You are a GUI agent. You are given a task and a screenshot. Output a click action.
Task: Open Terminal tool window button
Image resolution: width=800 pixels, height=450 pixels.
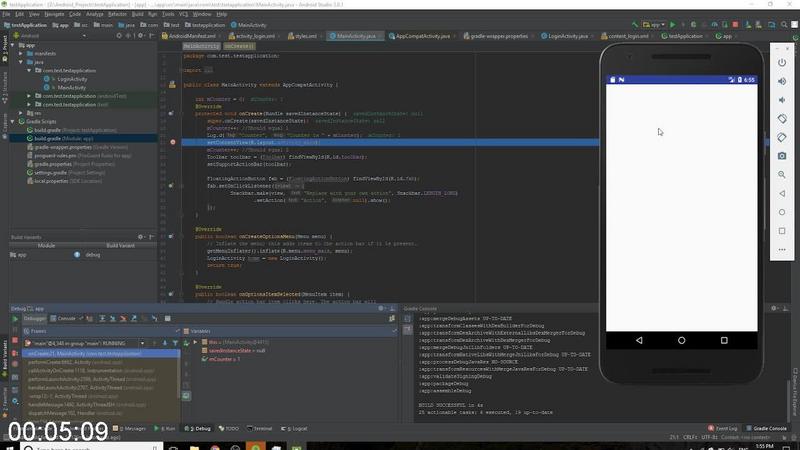[260, 429]
